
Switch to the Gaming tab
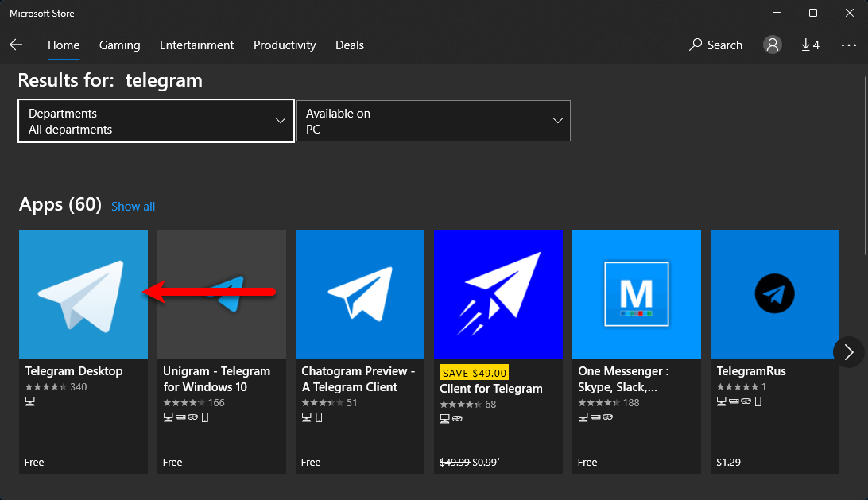pos(119,45)
